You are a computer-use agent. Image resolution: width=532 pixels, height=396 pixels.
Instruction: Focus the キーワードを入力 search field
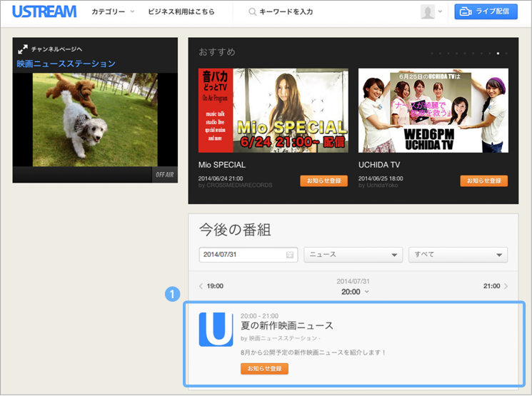point(286,12)
